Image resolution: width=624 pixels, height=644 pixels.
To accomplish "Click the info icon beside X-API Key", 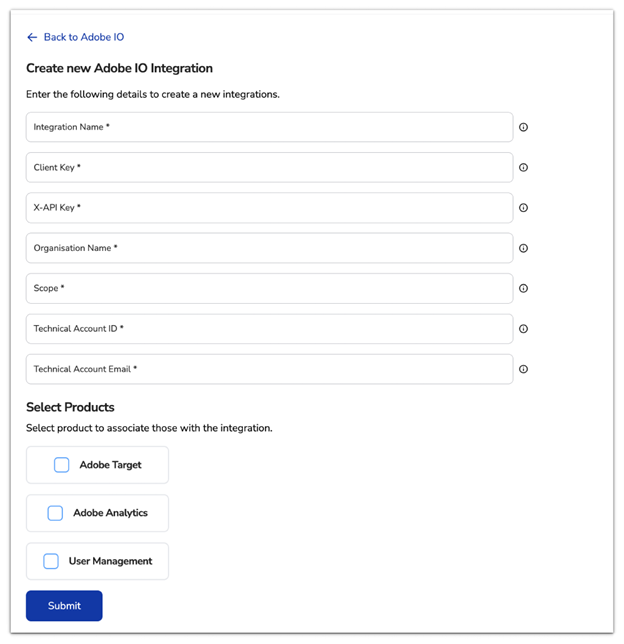I will (x=523, y=208).
